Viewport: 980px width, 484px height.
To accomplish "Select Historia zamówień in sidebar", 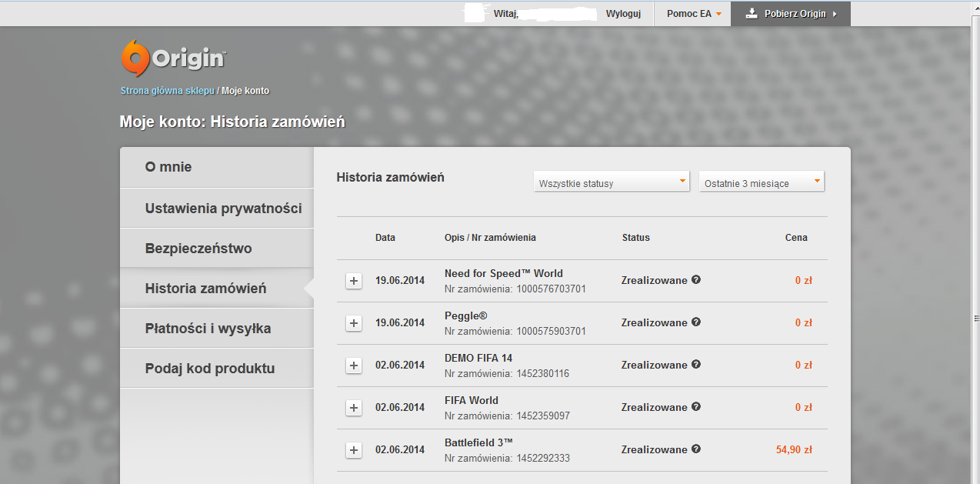I will point(217,289).
